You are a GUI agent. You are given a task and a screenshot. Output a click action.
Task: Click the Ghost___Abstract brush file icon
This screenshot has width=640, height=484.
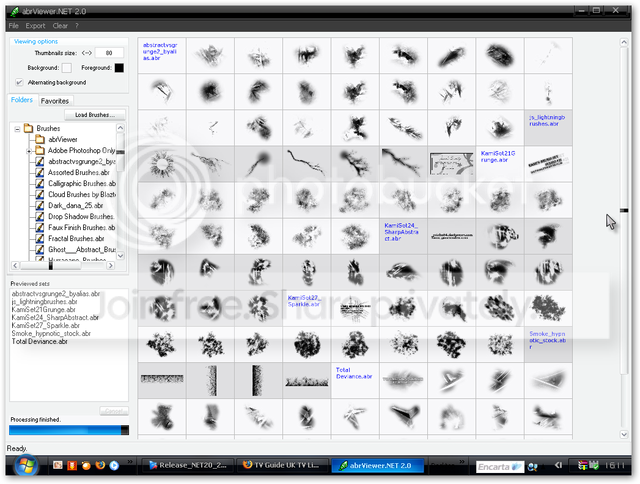(40, 250)
